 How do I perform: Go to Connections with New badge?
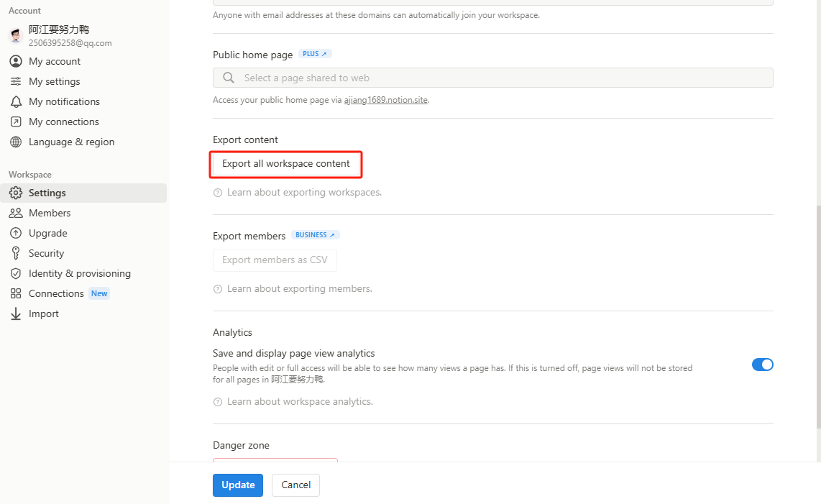pyautogui.click(x=56, y=293)
